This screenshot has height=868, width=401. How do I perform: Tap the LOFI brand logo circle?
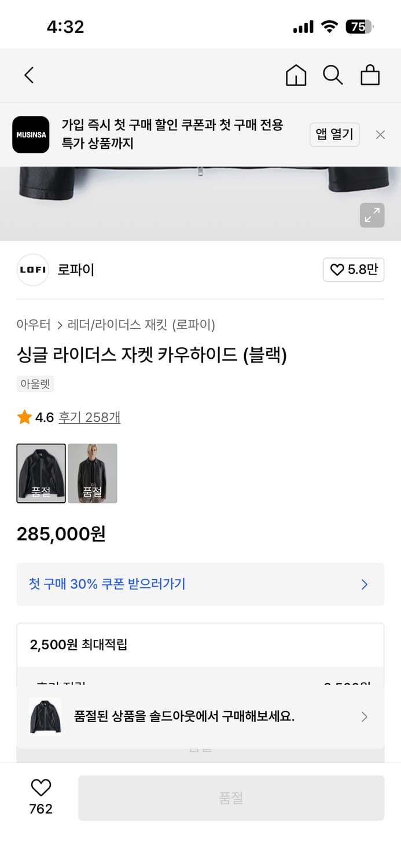(32, 270)
